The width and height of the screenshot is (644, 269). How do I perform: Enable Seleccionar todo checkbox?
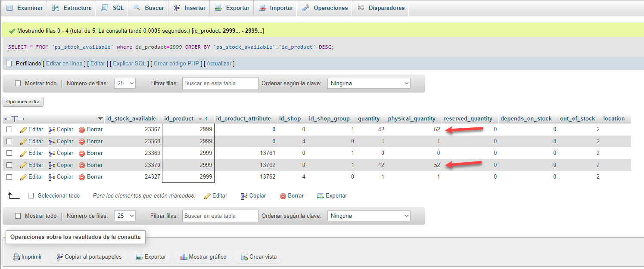pyautogui.click(x=31, y=196)
